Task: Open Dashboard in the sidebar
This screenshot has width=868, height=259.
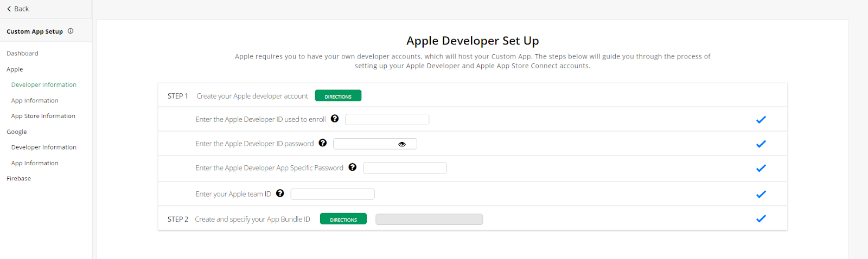Action: point(22,53)
